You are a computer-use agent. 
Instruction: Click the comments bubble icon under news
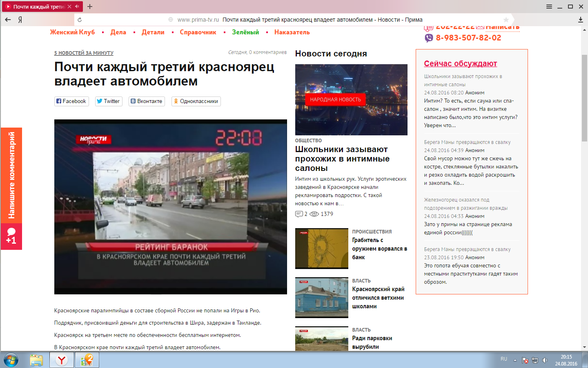point(299,214)
